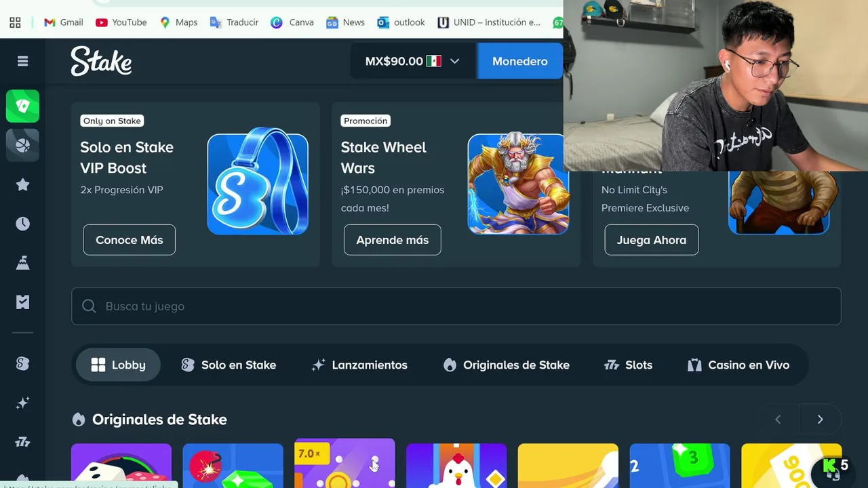Screen dimensions: 868x488
Task: Open Maps bookmark
Action: (x=178, y=22)
